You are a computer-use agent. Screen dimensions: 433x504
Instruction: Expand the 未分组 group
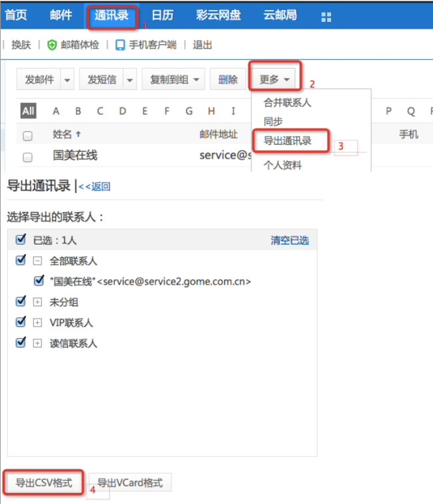click(x=38, y=302)
